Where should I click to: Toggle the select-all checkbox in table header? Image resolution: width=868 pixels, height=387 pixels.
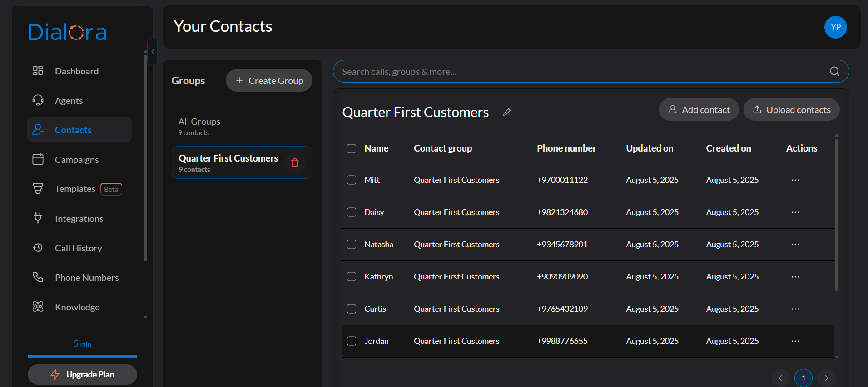(352, 148)
